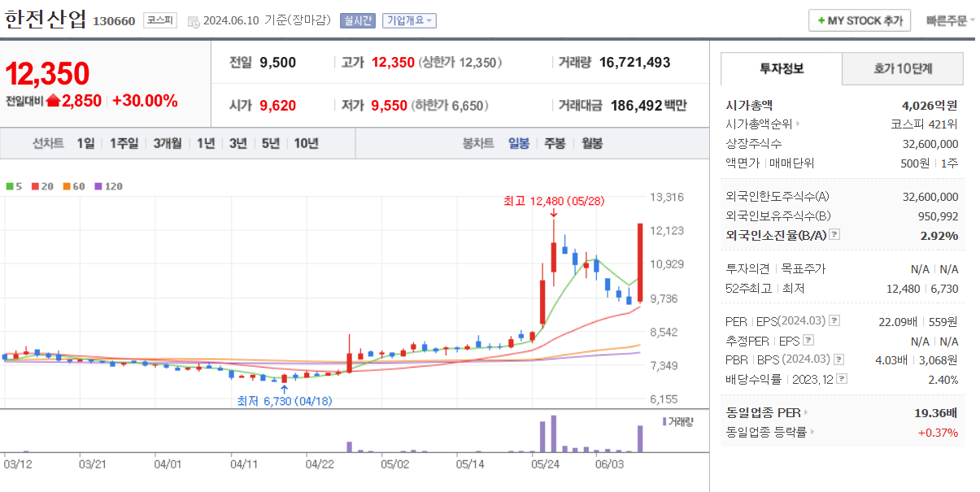Click the 05/24 date label on chart axis
Viewport: 980px width, 492px height.
545,464
